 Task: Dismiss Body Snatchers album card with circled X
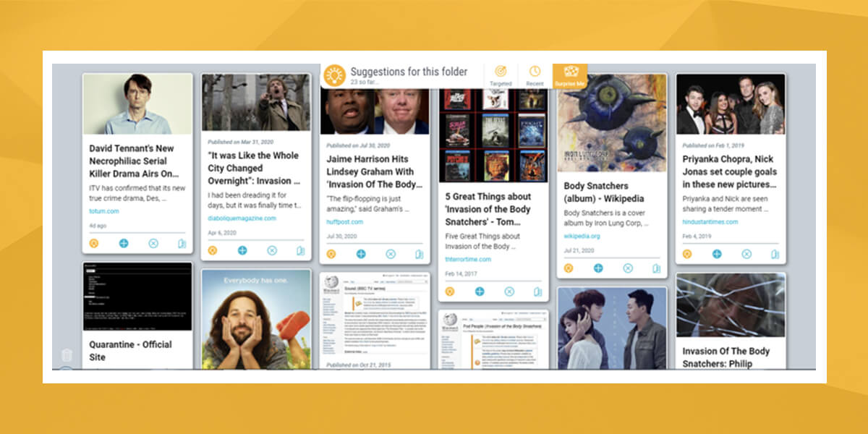628,268
